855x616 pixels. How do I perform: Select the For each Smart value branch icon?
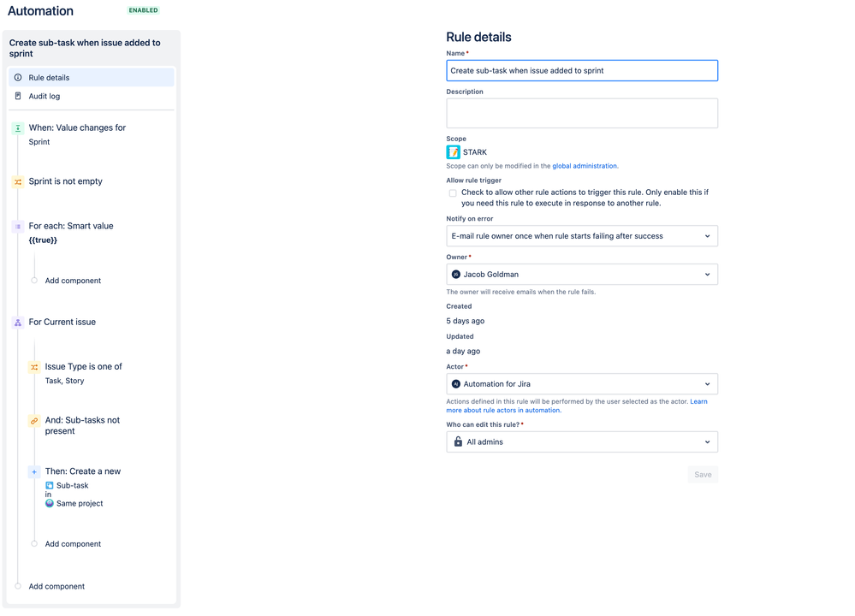tap(18, 226)
